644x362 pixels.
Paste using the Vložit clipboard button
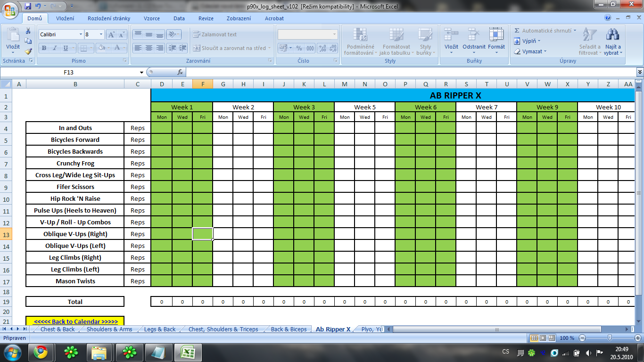[x=13, y=40]
